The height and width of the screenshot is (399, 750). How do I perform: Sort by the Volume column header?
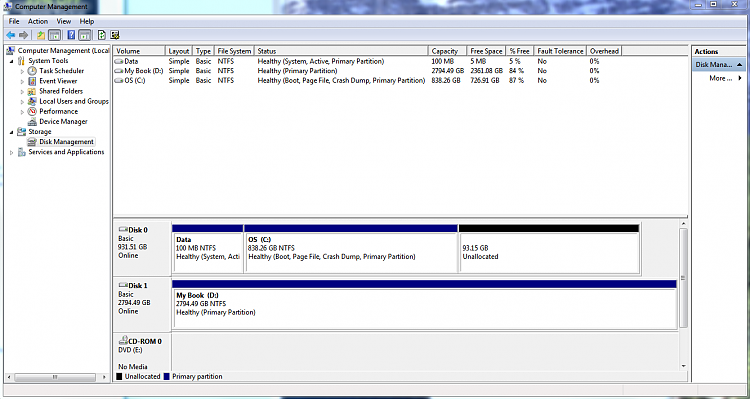(140, 51)
